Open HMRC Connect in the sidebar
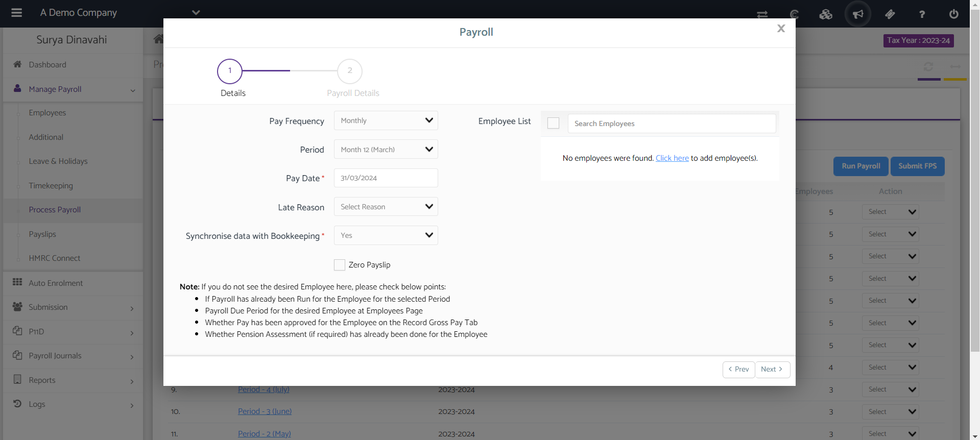980x440 pixels. 55,258
